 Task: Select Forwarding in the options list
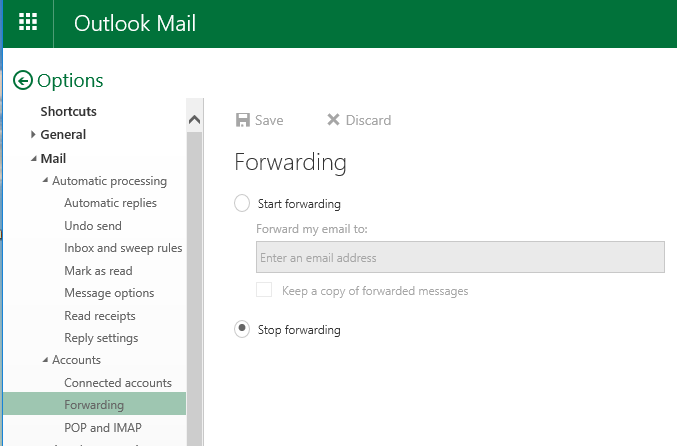(x=95, y=405)
